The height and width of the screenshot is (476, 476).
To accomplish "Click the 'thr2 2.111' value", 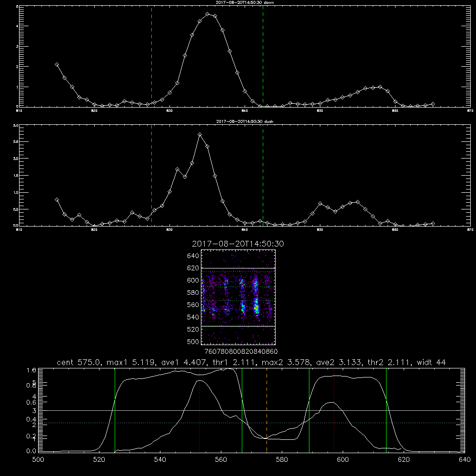I will click(x=387, y=362).
